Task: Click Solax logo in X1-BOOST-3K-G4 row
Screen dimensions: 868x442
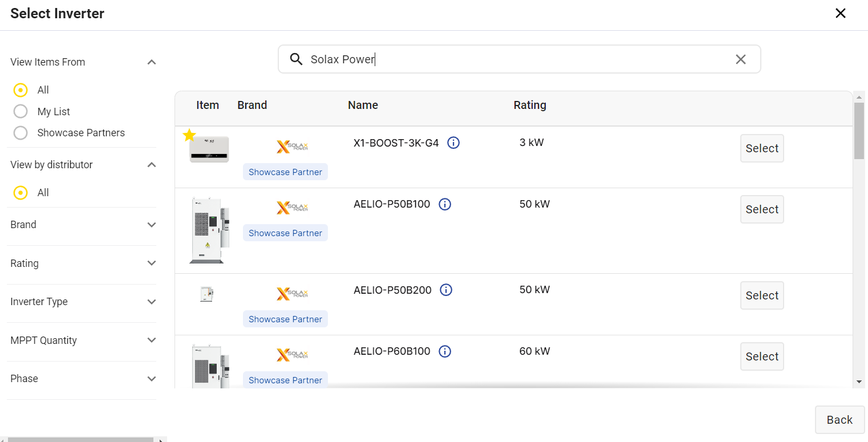Action: [x=292, y=147]
